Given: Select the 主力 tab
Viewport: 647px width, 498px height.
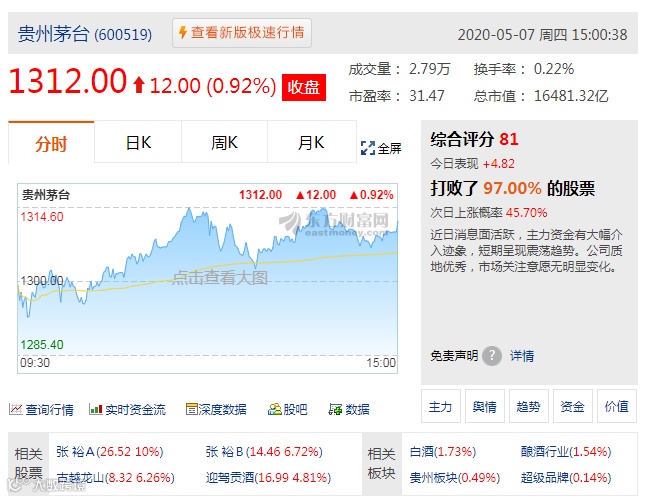Looking at the screenshot, I should pos(441,406).
